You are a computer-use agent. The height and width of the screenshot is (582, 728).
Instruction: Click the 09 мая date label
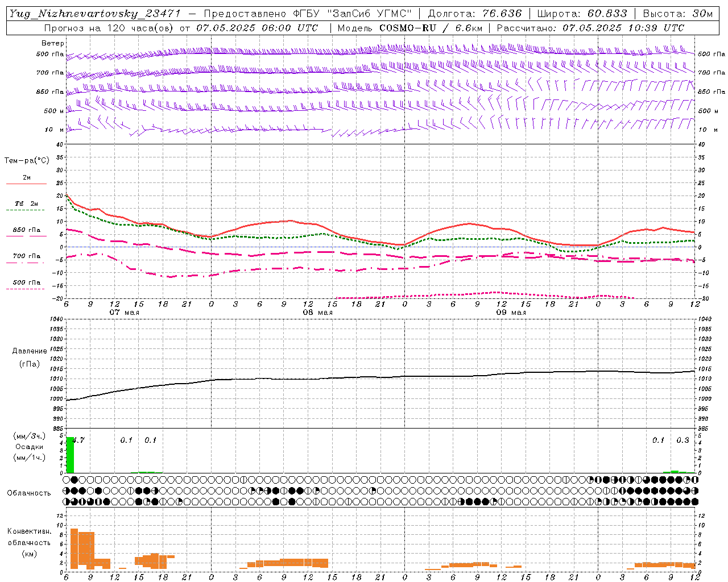coord(511,313)
